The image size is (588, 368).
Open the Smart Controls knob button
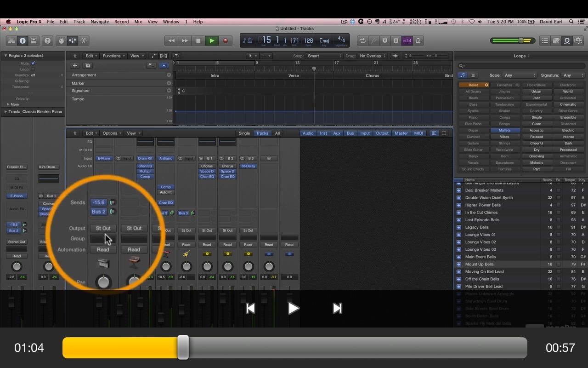pyautogui.click(x=62, y=40)
